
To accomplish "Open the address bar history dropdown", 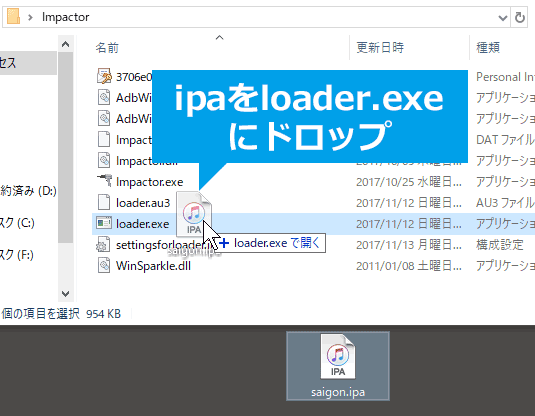I will coord(502,17).
